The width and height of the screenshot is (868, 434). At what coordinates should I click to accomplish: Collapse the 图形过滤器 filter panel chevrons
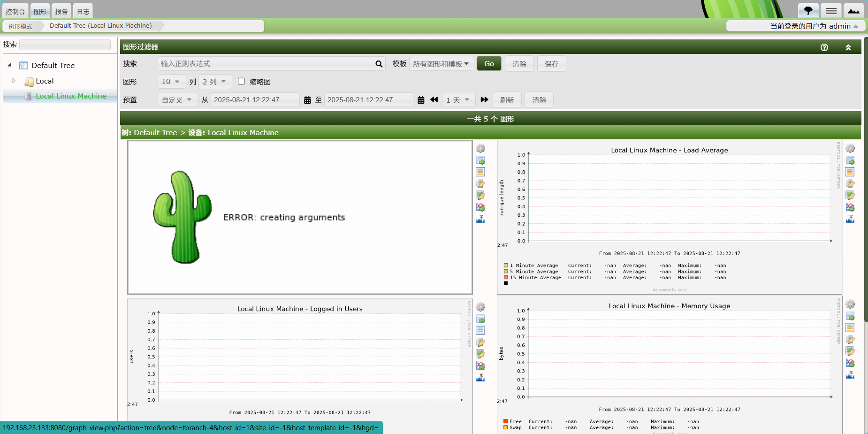click(x=848, y=47)
